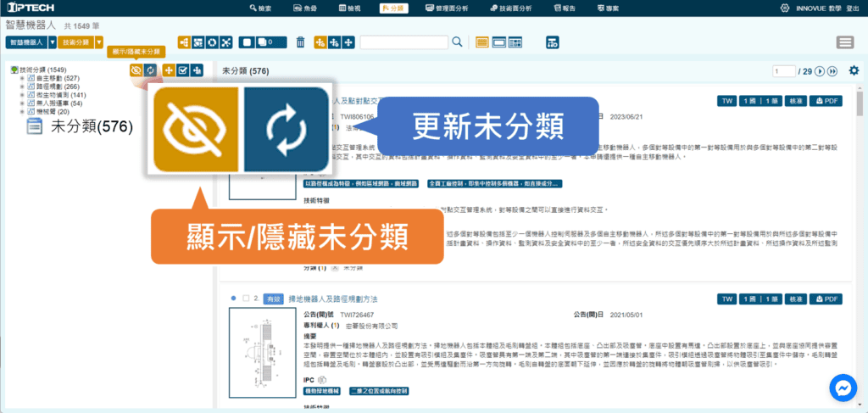Click the select-all checkbox in toolbar
This screenshot has height=413, width=868.
tap(247, 42)
